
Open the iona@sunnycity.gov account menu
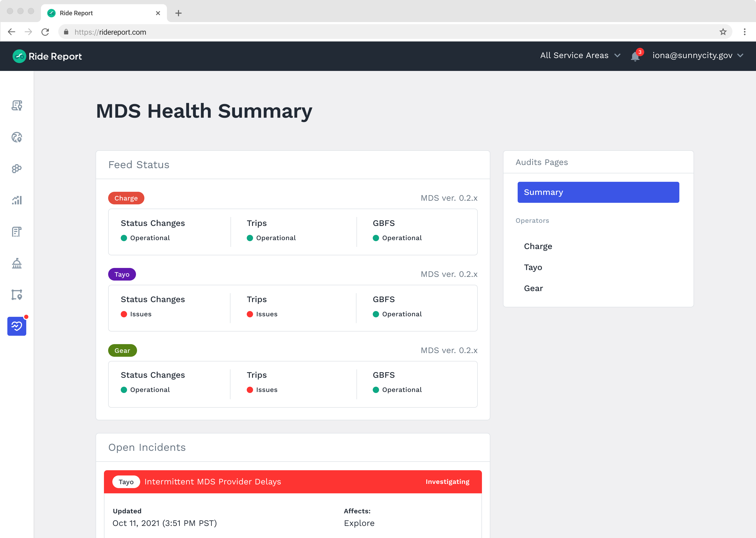pyautogui.click(x=698, y=55)
